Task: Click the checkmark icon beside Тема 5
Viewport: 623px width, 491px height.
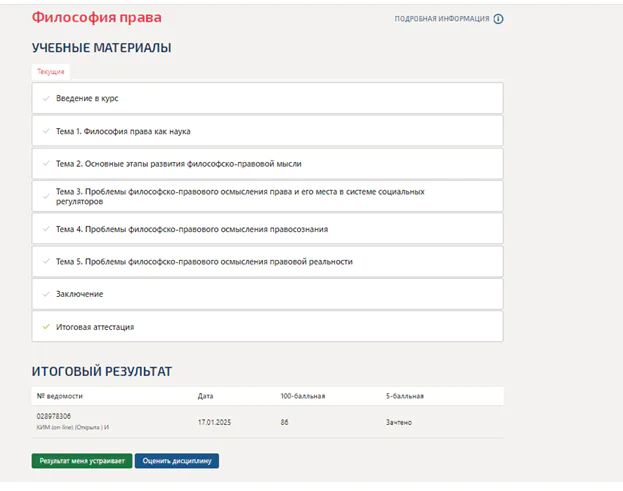Action: coord(46,261)
